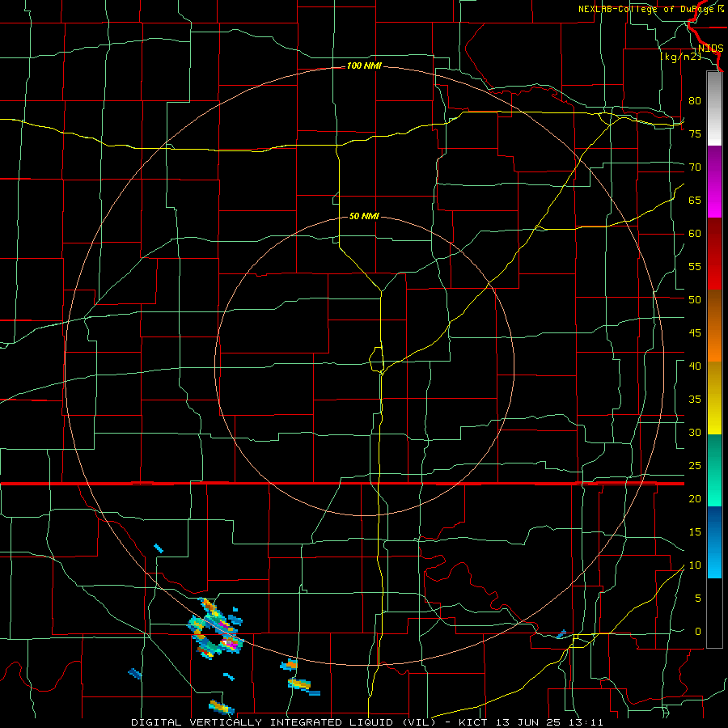Image resolution: width=728 pixels, height=728 pixels.
Task: Click the legend value 30
Action: (695, 432)
